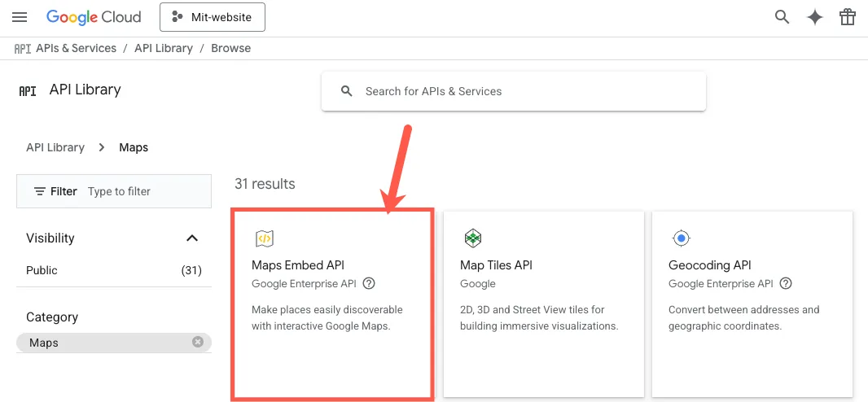Image resolution: width=868 pixels, height=402 pixels.
Task: Click the Maps Embed API icon
Action: tap(265, 239)
